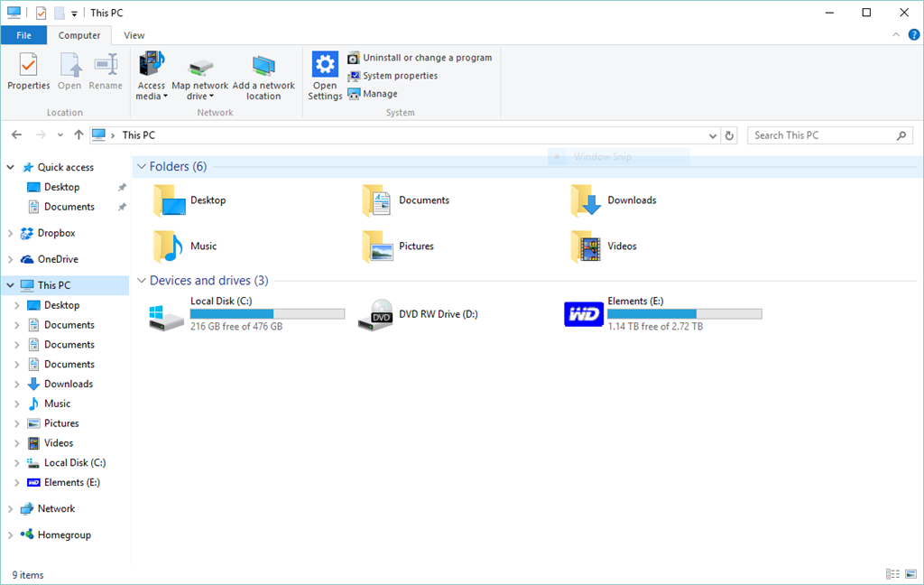Collapse the Devices and drives group
The width and height of the screenshot is (924, 585).
tap(142, 281)
